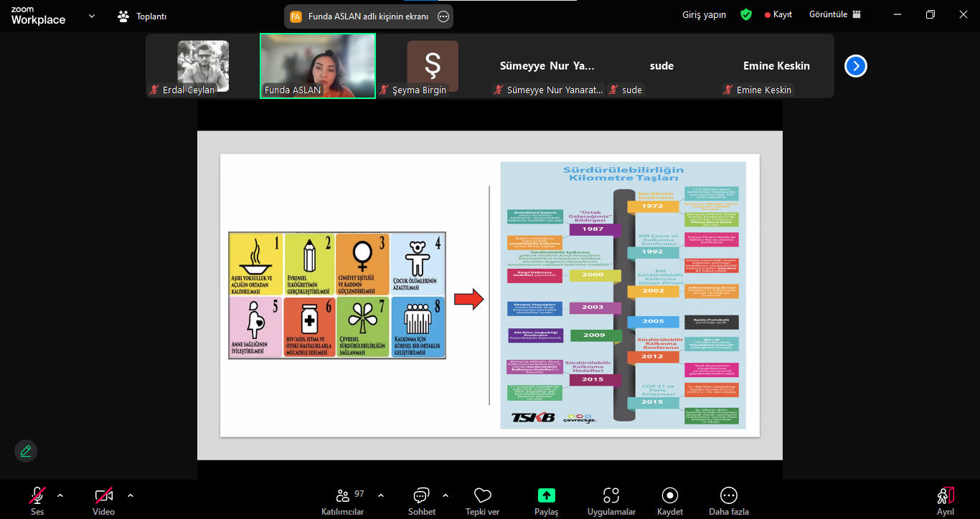Click the Giriş yapın sign-in link
The height and width of the screenshot is (519, 980).
[x=704, y=14]
